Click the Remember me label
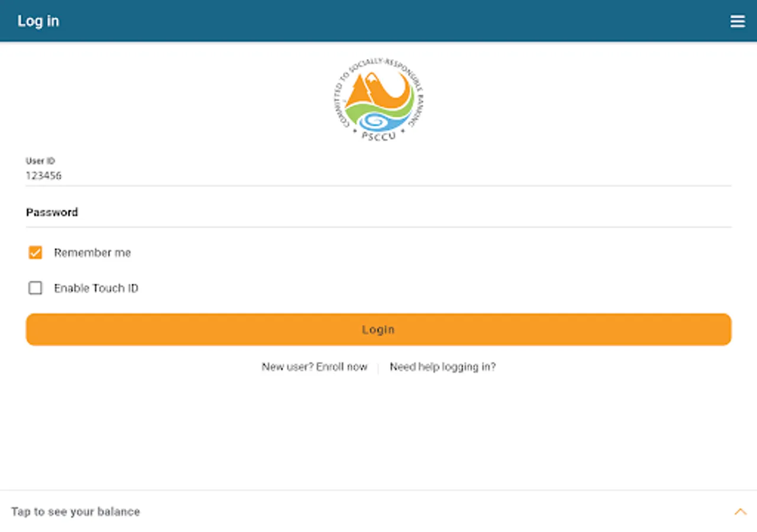 pyautogui.click(x=92, y=252)
